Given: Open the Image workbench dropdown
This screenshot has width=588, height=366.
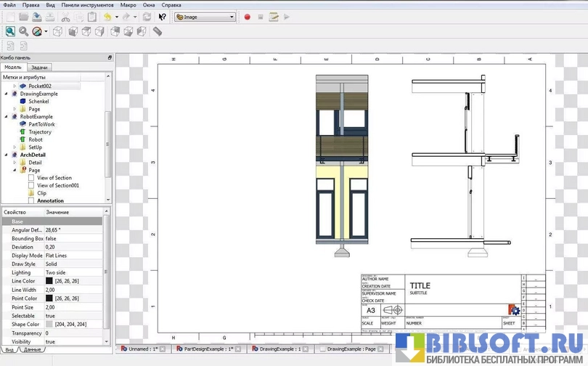Looking at the screenshot, I should click(x=205, y=17).
